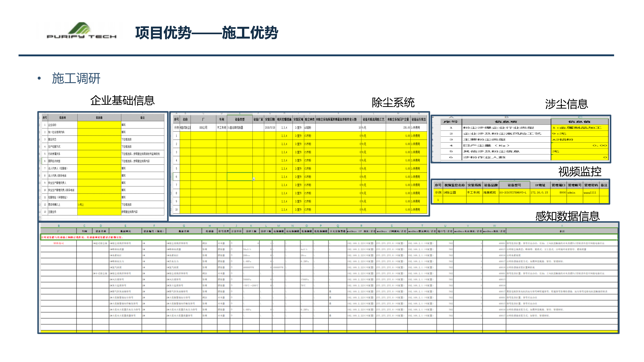The image size is (644, 362).
Task: Click the 视频监控 section label
Action: point(580,172)
